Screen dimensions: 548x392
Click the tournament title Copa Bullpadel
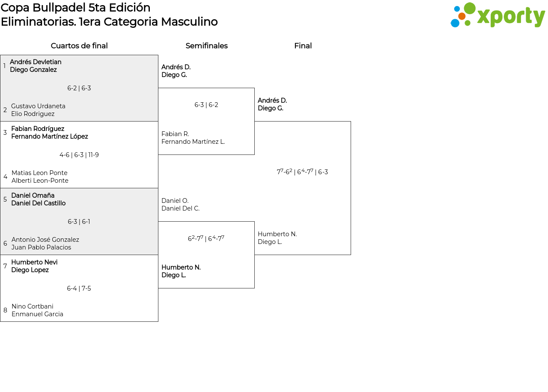pos(76,8)
